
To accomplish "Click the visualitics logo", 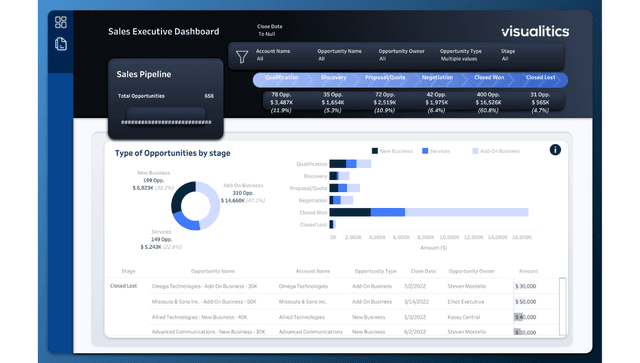I will point(535,31).
